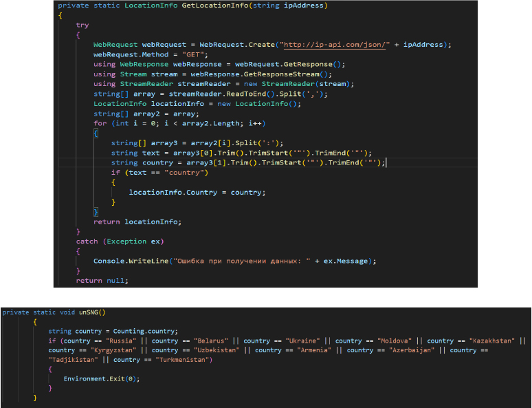This screenshot has height=408, width=532.
Task: Click 'ex.Message' expression
Action: pyautogui.click(x=346, y=261)
